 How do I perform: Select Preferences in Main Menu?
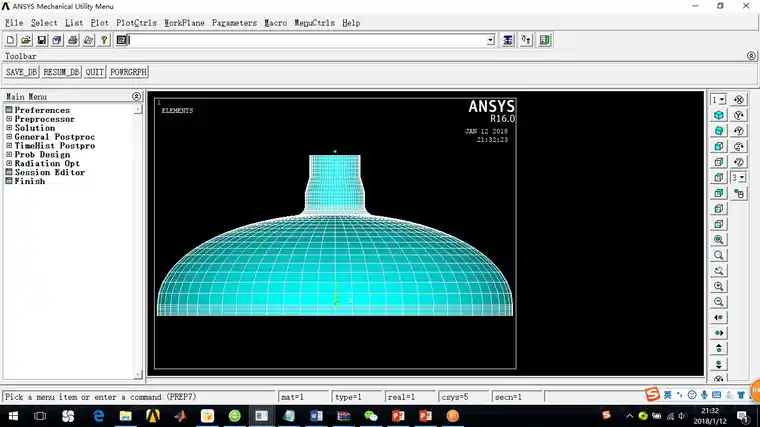(42, 110)
